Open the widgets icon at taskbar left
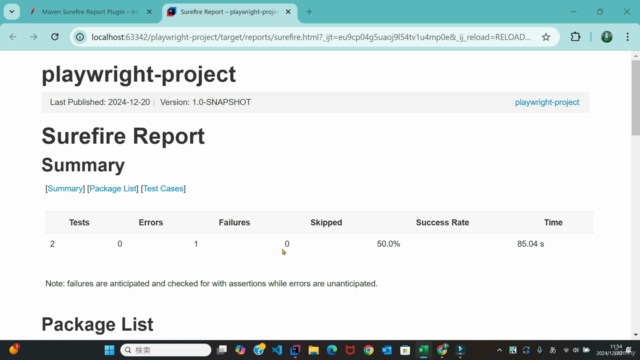 click(x=14, y=350)
